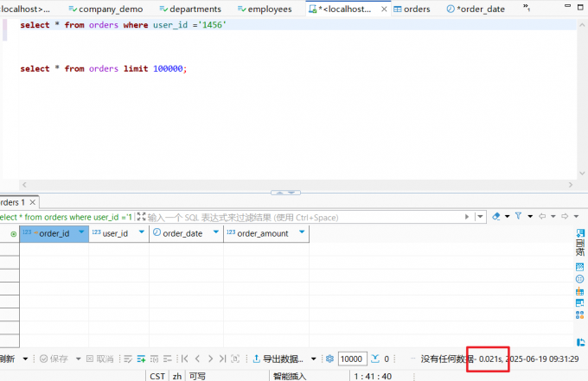Select the user_id column header
This screenshot has width=588, height=381.
(118, 233)
